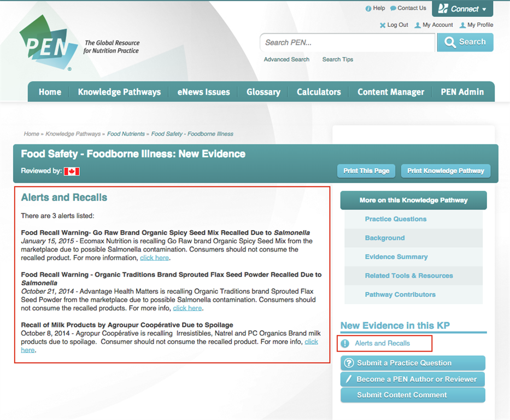Click the pencil icon on Become a PEN Author
The height and width of the screenshot is (420, 510).
348,379
